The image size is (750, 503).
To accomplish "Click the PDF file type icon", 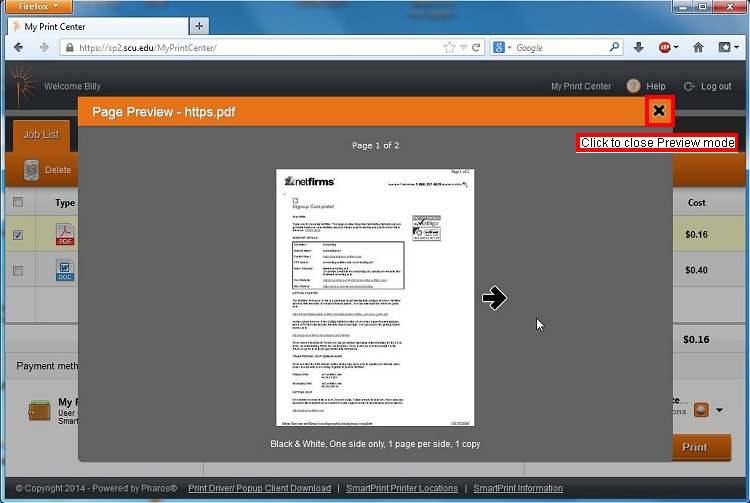I will tap(65, 235).
